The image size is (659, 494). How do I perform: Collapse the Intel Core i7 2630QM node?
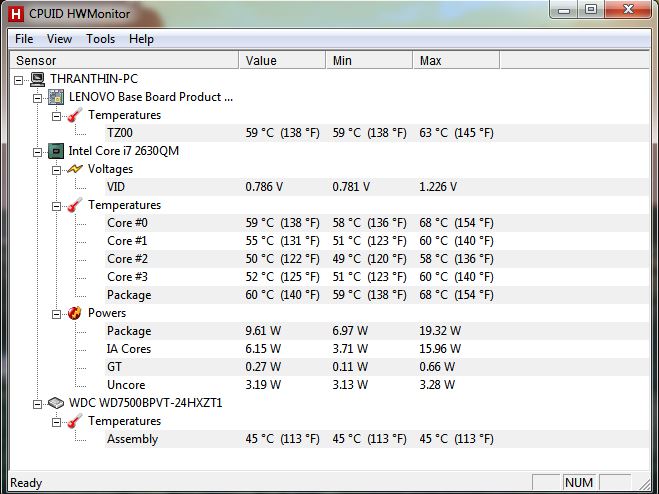[x=37, y=152]
